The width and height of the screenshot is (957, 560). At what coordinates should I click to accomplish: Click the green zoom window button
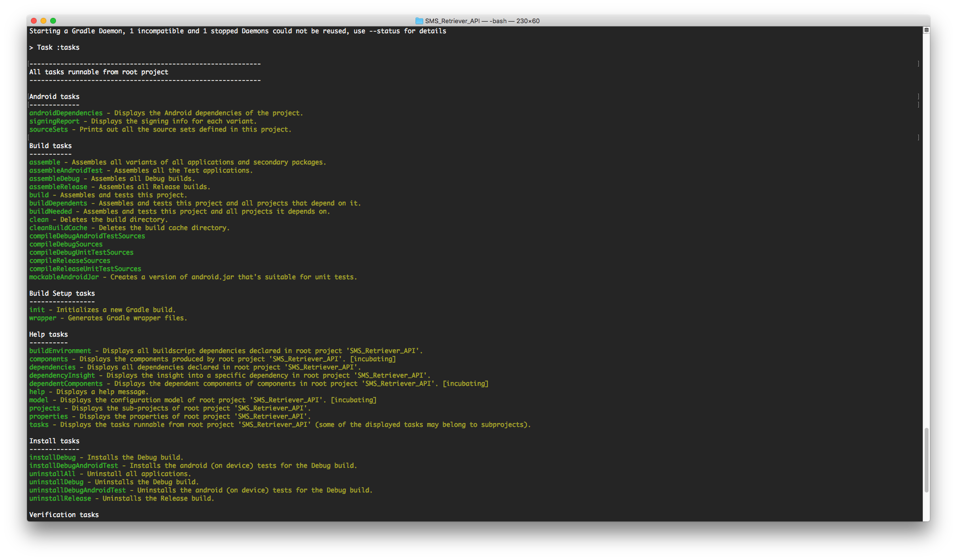pyautogui.click(x=53, y=21)
